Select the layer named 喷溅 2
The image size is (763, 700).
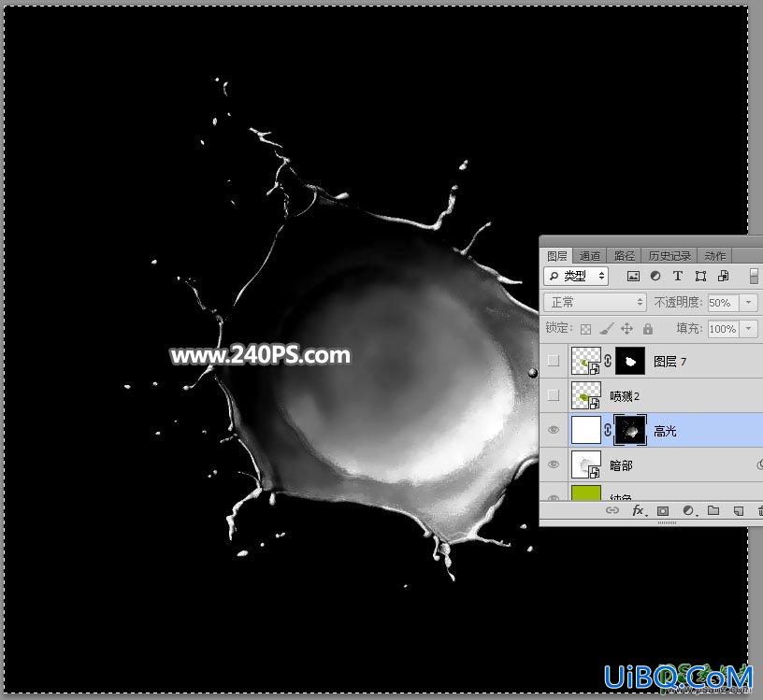(625, 396)
